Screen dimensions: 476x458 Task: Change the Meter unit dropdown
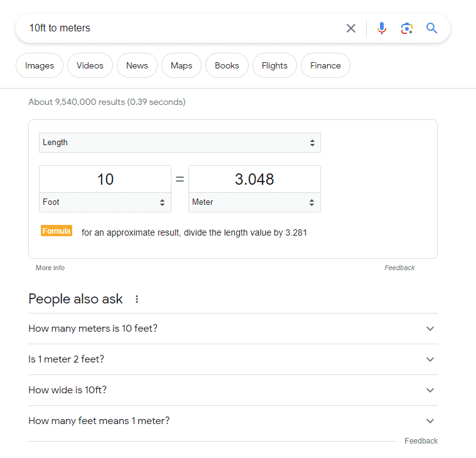(254, 202)
